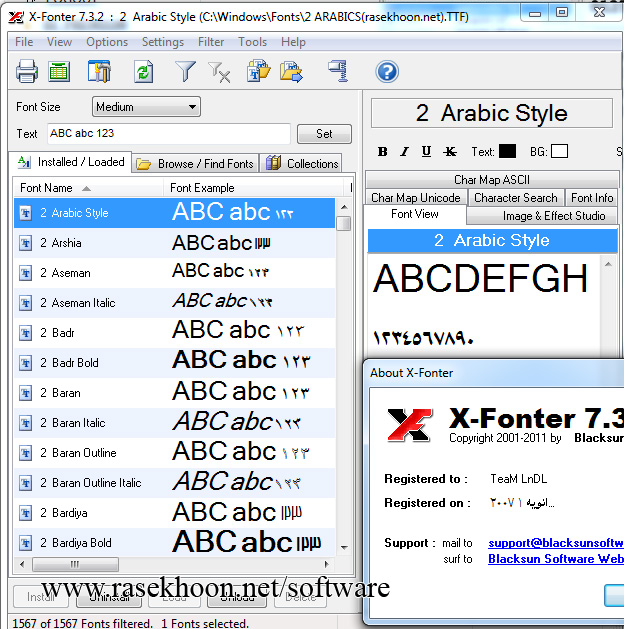The height and width of the screenshot is (629, 624).
Task: Select the 2 Bardiya font row
Action: (174, 513)
